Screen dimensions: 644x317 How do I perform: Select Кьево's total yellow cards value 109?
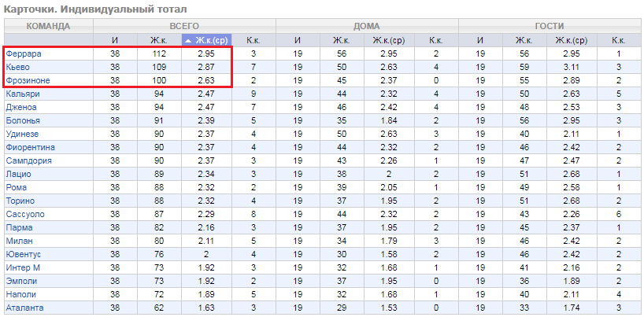click(158, 67)
